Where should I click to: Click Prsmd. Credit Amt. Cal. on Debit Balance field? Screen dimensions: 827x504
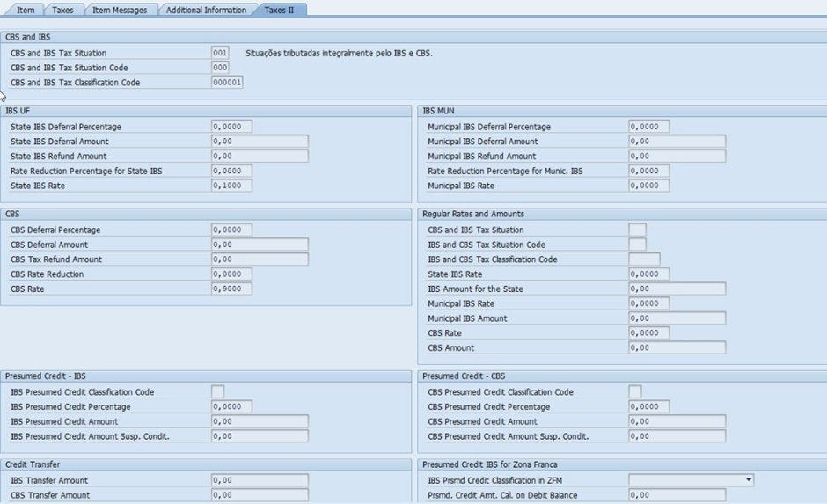point(677,495)
